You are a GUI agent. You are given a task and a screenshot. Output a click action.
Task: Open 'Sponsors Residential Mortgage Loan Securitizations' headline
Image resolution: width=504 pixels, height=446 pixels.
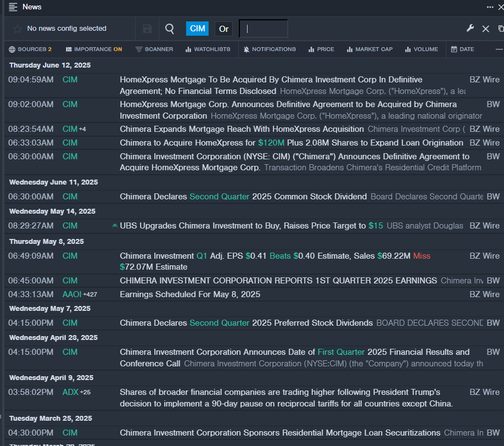coord(280,433)
